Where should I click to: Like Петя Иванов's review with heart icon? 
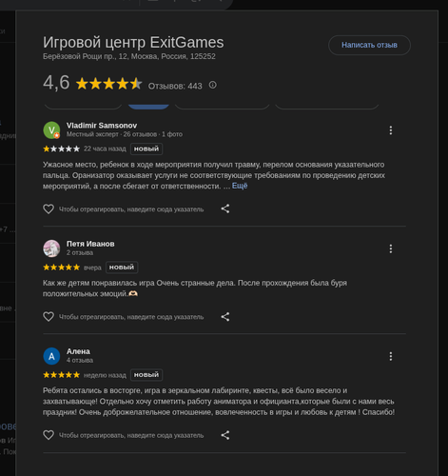click(49, 317)
